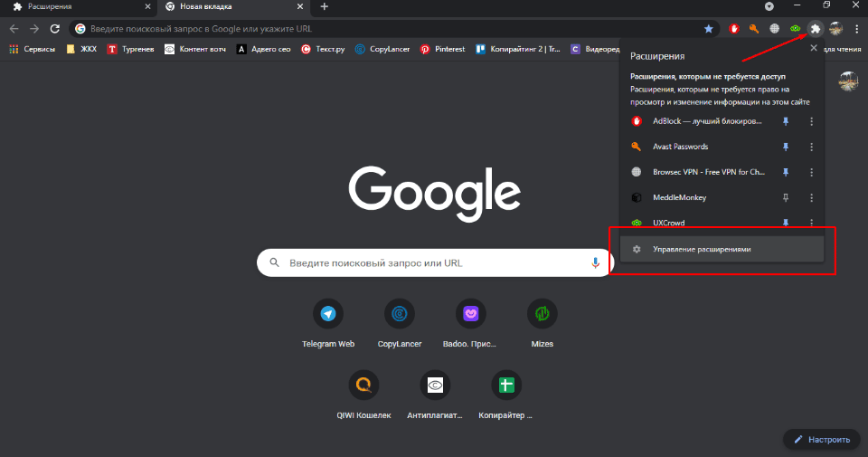This screenshot has width=868, height=457.
Task: Reload the page with the refresh icon
Action: coord(54,29)
